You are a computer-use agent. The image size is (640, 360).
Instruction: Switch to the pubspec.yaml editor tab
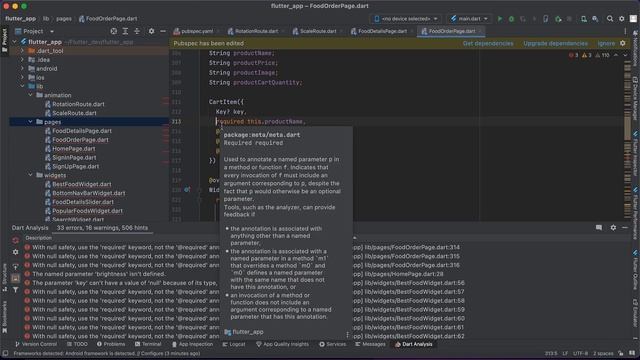tap(196, 31)
